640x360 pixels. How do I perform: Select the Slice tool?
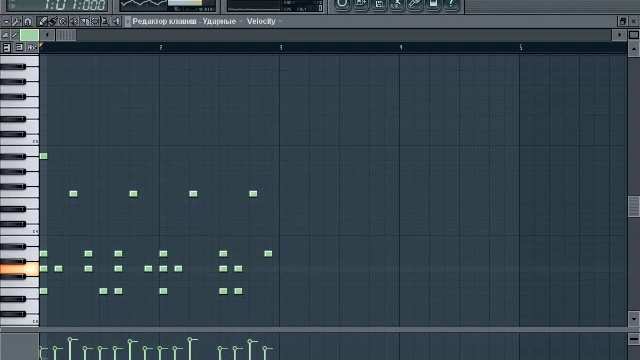pyautogui.click(x=84, y=21)
